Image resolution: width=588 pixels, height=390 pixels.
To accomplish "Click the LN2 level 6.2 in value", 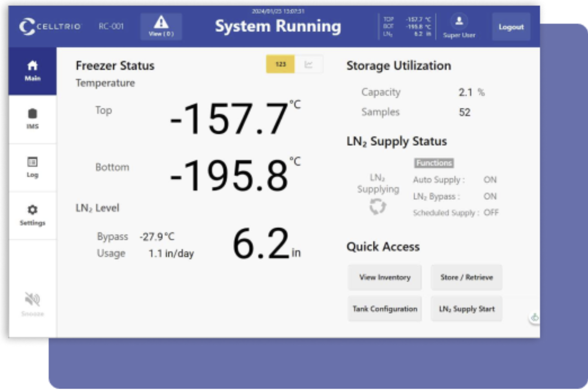I will tap(266, 244).
